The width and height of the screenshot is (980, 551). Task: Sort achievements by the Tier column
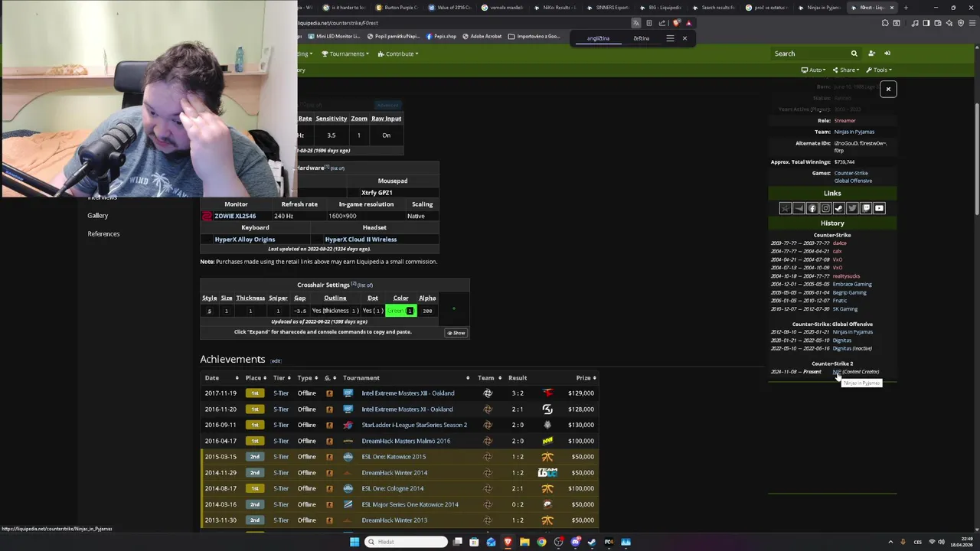point(283,377)
